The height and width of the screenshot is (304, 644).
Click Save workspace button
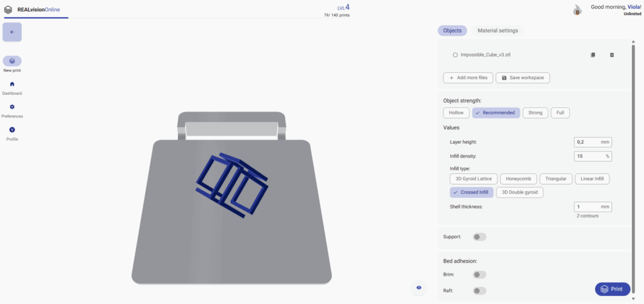point(523,77)
